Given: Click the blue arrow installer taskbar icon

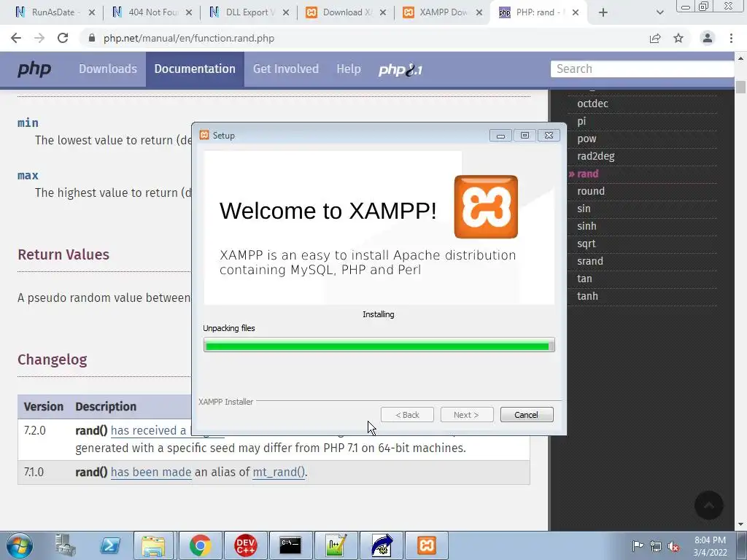Looking at the screenshot, I should (x=382, y=545).
